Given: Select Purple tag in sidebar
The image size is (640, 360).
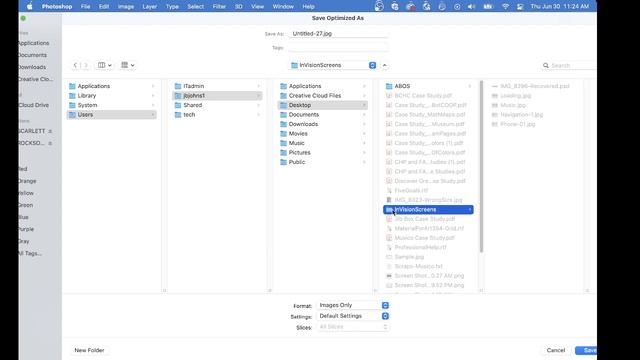Looking at the screenshot, I should [x=26, y=229].
